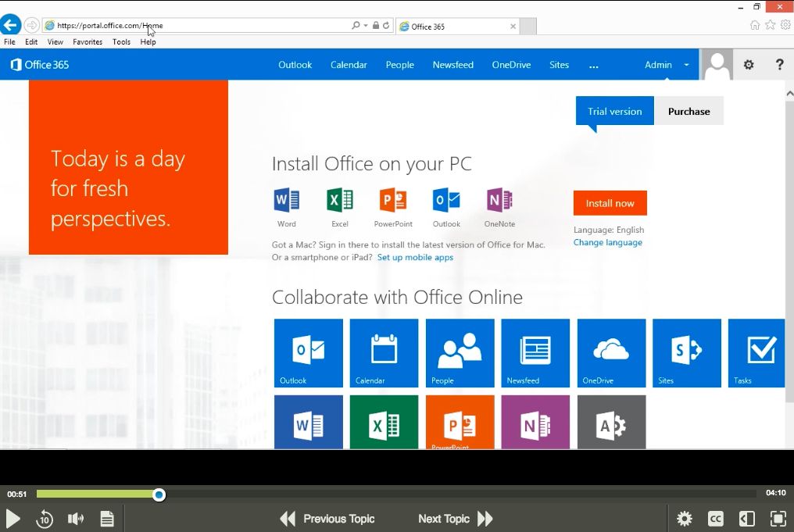Go to Sites in the top navigation bar
This screenshot has width=794, height=532.
click(x=559, y=65)
